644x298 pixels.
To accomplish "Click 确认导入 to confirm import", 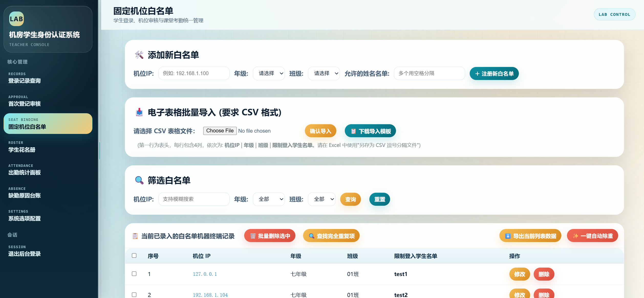I will click(320, 131).
